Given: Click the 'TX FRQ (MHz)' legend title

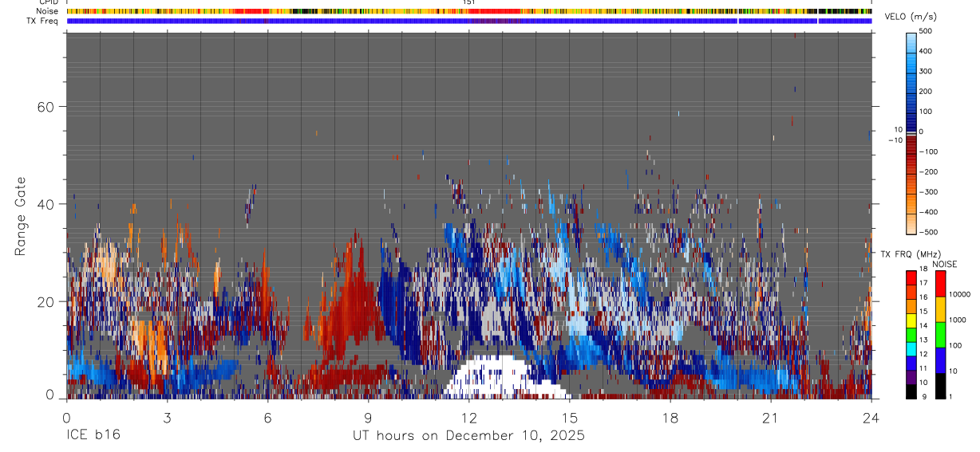Looking at the screenshot, I should click(x=909, y=254).
